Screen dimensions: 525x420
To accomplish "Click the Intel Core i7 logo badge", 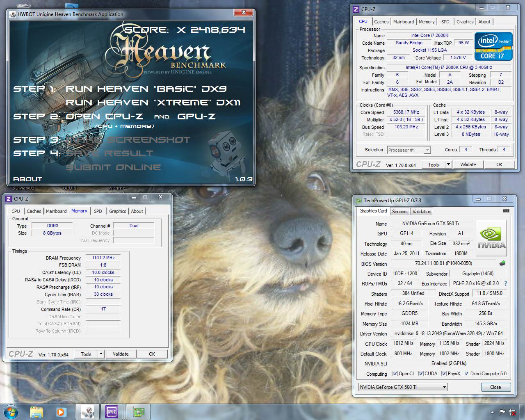I will point(493,46).
